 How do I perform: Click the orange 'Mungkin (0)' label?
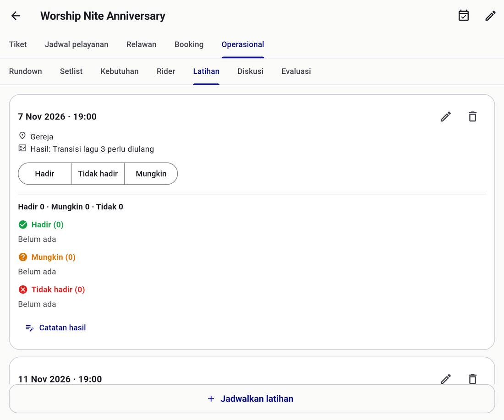point(53,257)
